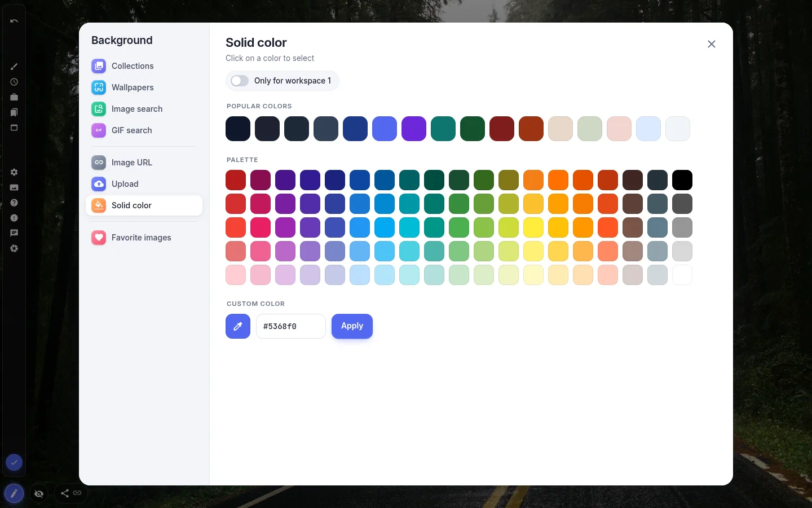
Task: Open the bookmarks icon in the left toolbar
Action: point(14,112)
